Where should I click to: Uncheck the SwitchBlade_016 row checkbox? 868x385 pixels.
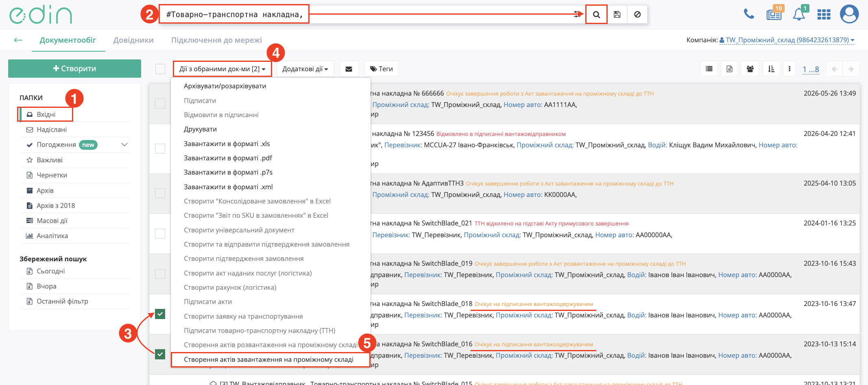point(160,354)
